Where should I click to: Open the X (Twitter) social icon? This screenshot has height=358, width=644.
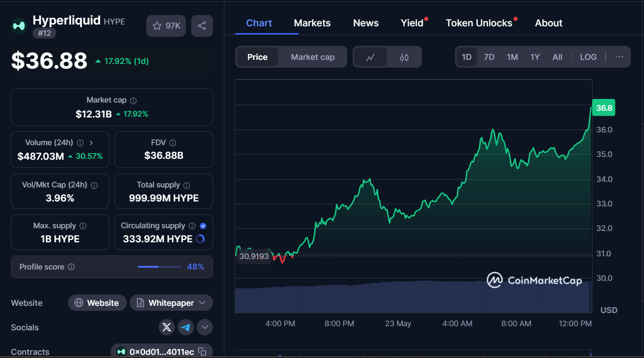click(167, 327)
